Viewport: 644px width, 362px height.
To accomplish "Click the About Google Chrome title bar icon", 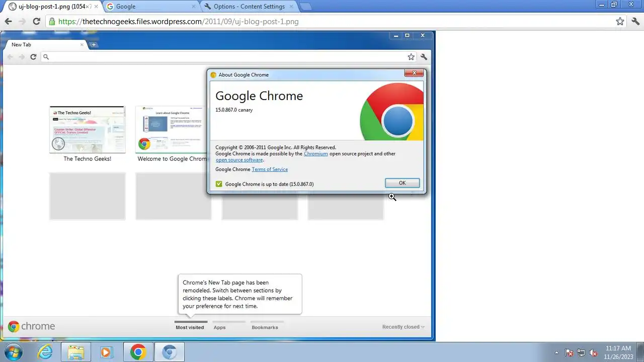I will [213, 75].
